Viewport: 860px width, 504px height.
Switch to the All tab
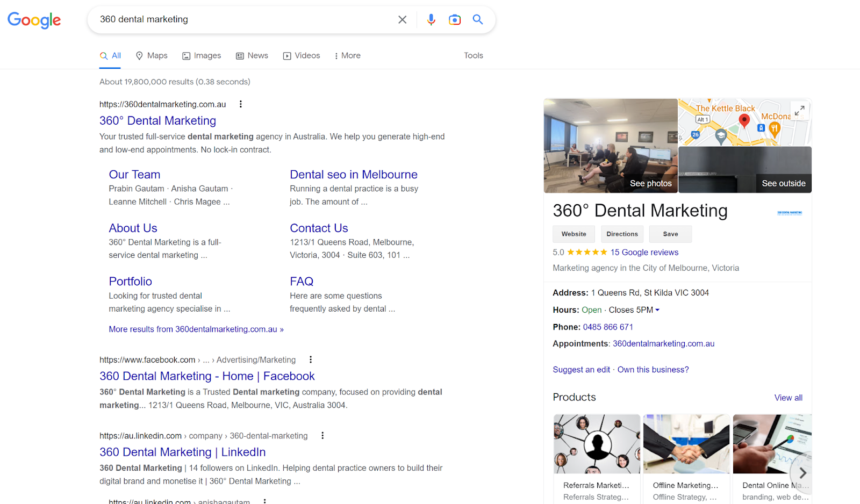pos(110,56)
